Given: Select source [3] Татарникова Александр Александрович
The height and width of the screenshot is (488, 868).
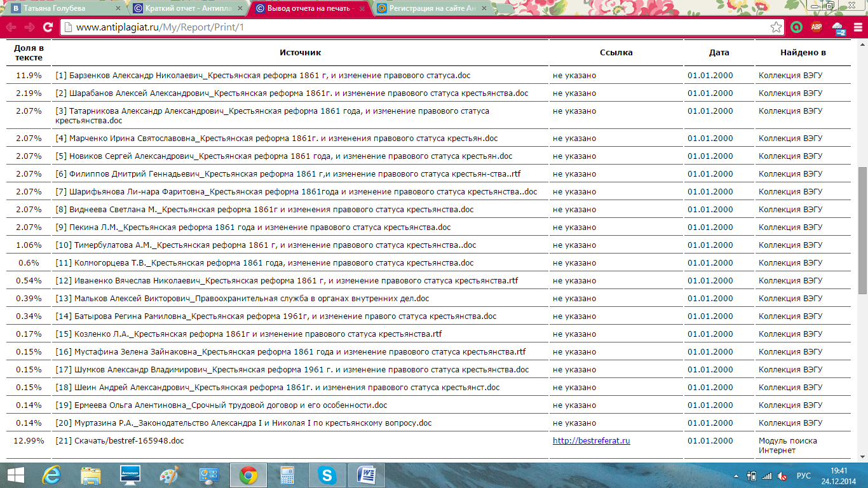Looking at the screenshot, I should coord(272,115).
